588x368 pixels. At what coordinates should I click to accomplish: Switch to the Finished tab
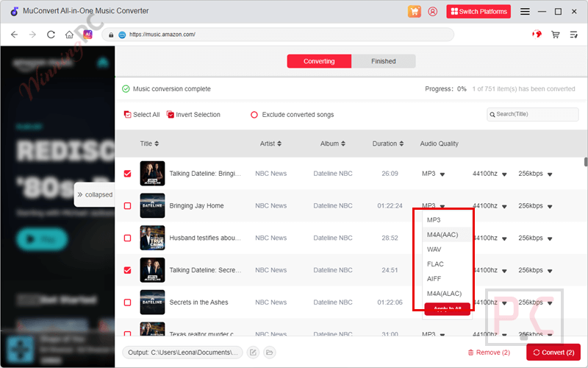pos(383,61)
